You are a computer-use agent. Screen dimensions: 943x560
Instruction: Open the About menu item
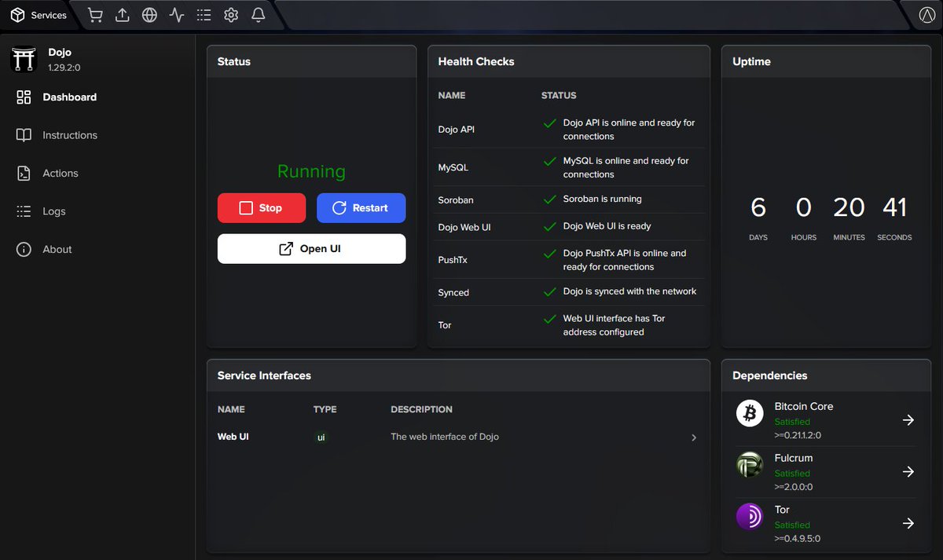[x=97, y=250]
